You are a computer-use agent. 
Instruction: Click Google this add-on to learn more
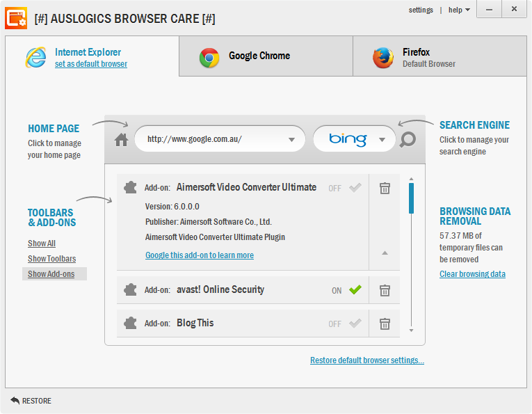200,255
